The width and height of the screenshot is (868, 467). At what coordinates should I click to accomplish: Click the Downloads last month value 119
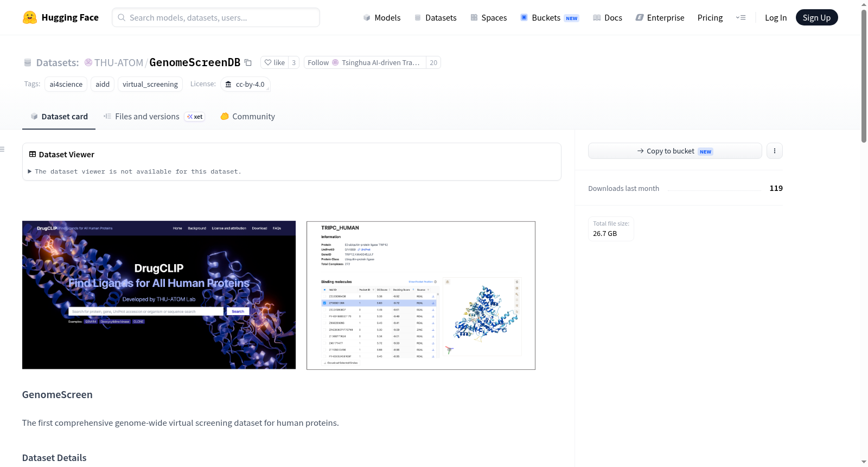[x=776, y=188]
